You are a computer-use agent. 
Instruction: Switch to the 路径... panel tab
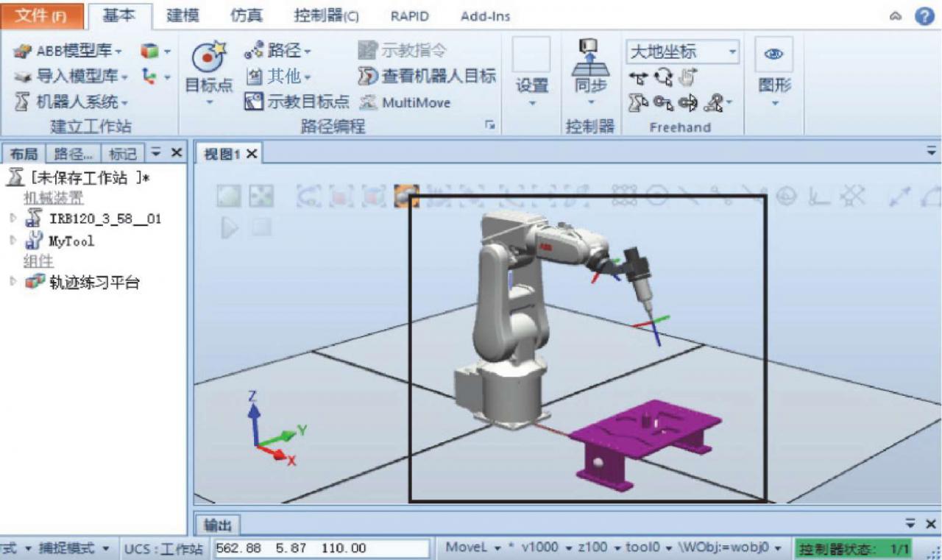[74, 154]
